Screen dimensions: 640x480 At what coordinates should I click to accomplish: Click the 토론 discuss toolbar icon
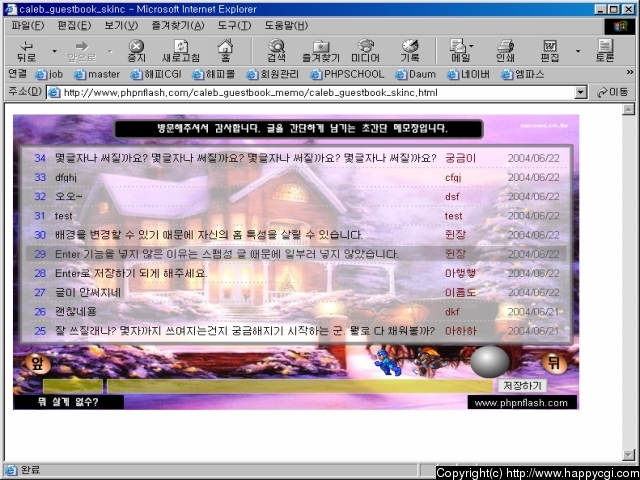tap(605, 51)
